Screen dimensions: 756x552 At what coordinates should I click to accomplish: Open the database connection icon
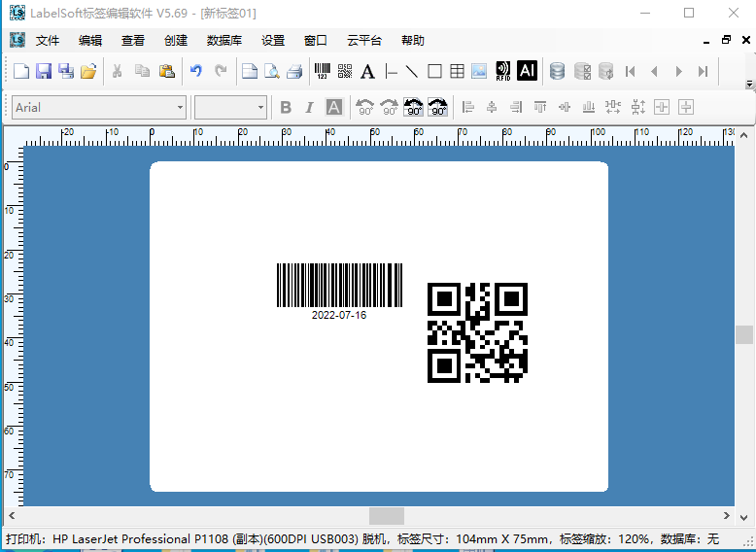(x=558, y=71)
